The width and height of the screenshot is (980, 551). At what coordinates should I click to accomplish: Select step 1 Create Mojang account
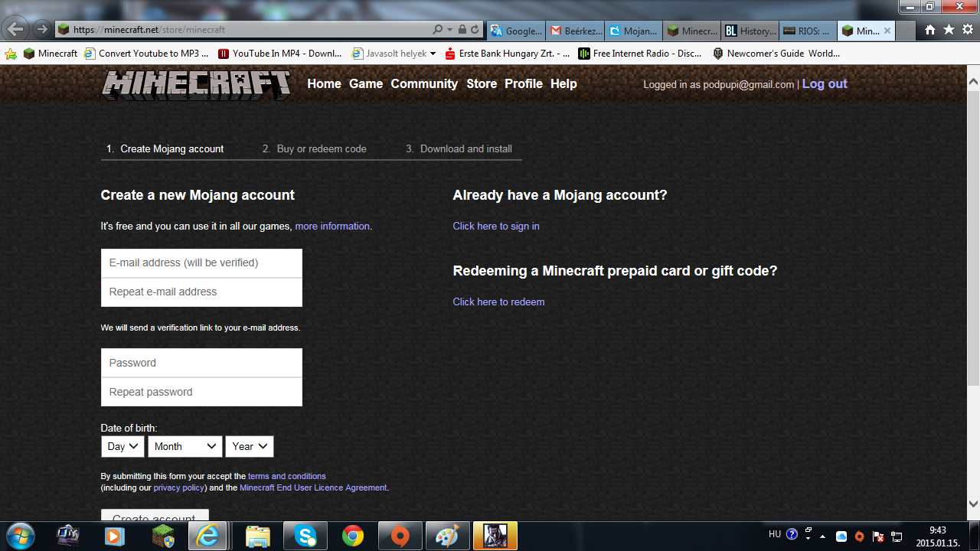165,148
